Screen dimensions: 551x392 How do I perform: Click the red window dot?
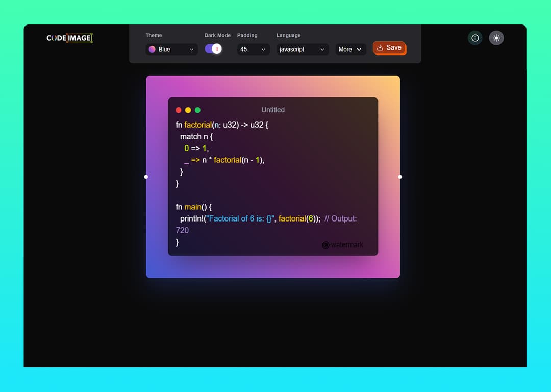coord(179,110)
